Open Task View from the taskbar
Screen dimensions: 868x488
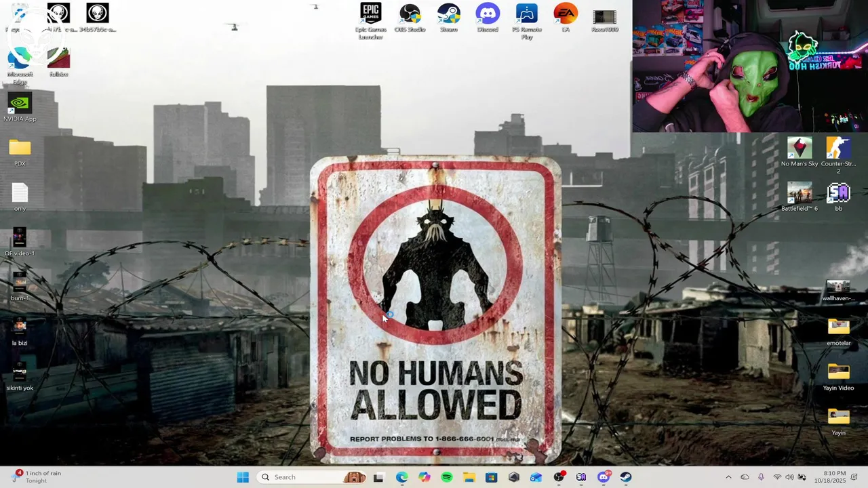[378, 477]
